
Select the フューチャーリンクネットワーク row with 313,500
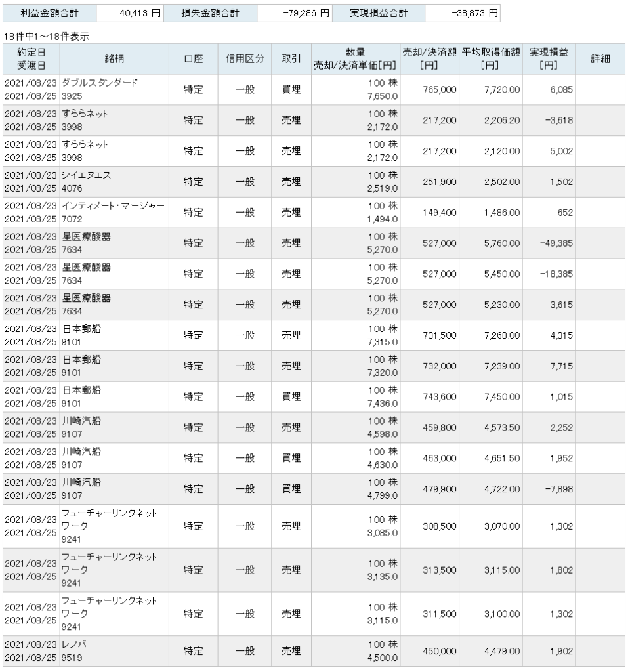[314, 570]
